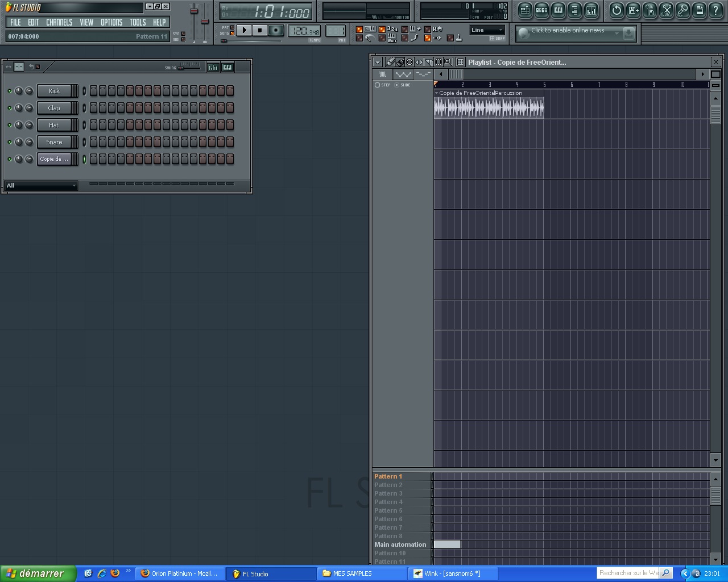The width and height of the screenshot is (728, 582).
Task: Click the waveform view icon in Playlist
Action: 383,74
